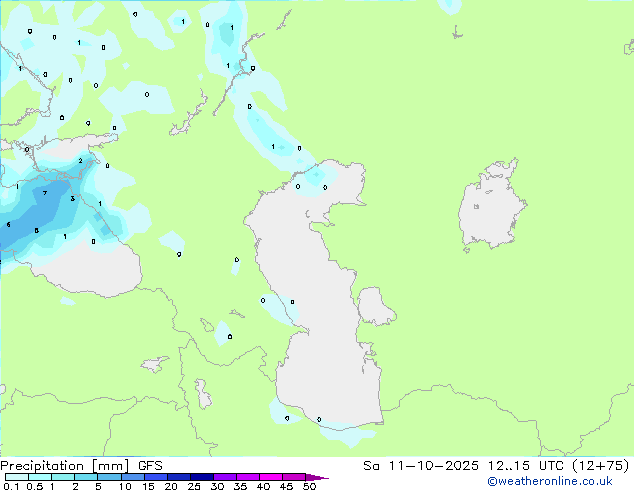This screenshot has height=490, width=634.
Task: Click the legend swatch between 5 and 10
Action: pyautogui.click(x=109, y=477)
